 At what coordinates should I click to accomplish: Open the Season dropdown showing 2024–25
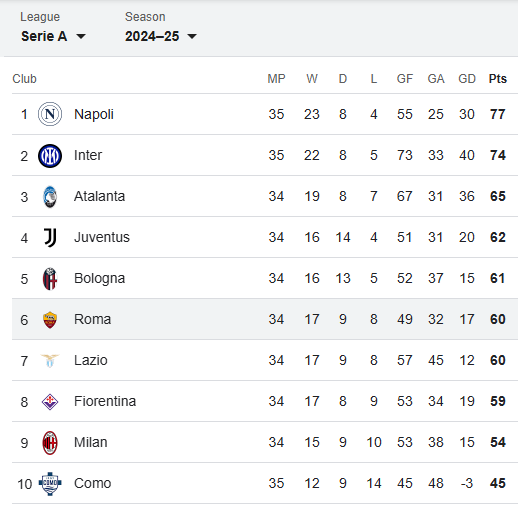pyautogui.click(x=161, y=36)
